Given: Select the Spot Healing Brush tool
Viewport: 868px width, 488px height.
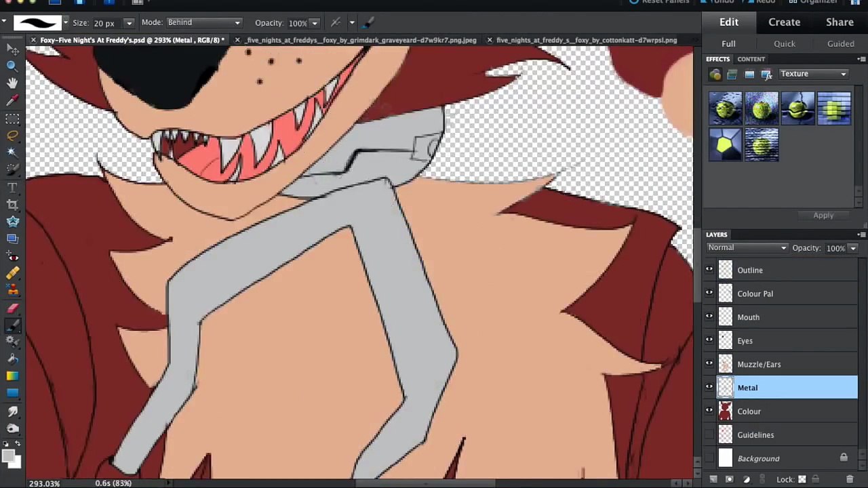Looking at the screenshot, I should click(x=12, y=273).
